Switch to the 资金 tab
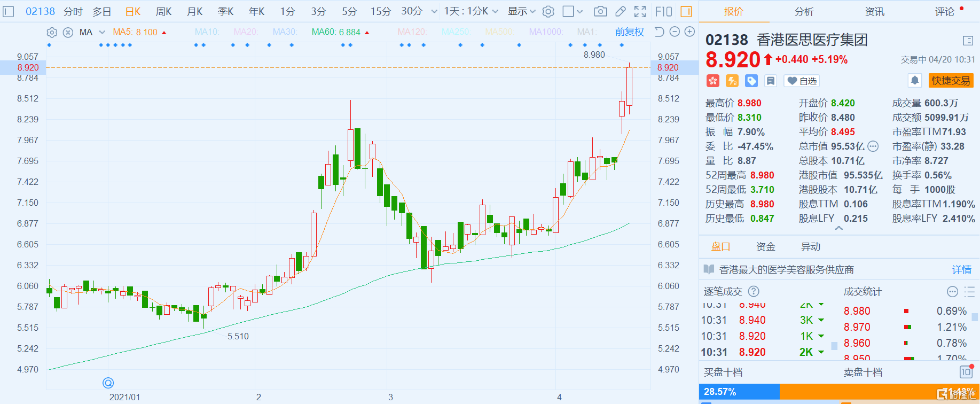Screen dimensions: 980x404 point(765,246)
